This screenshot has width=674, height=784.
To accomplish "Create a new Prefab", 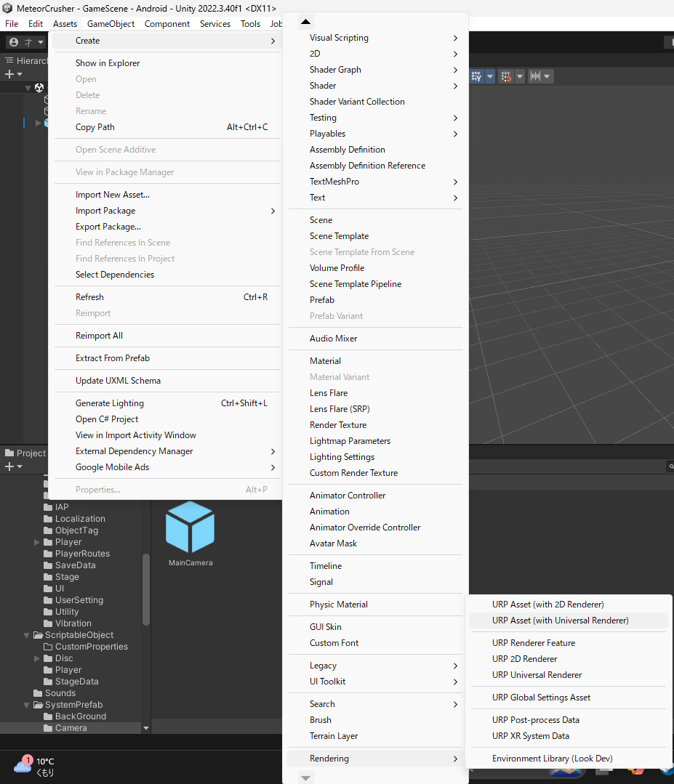I will coord(375,300).
